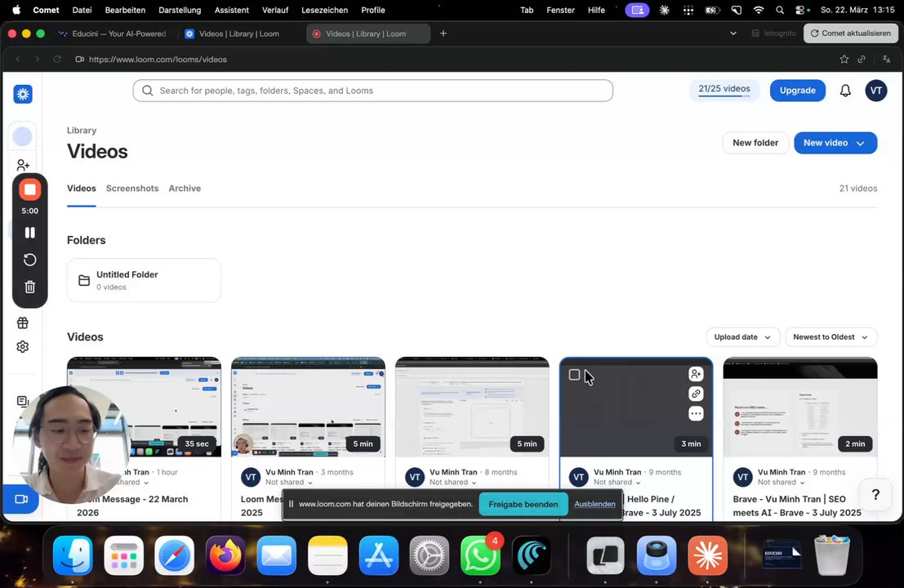The image size is (904, 588).
Task: Copy link icon on the 3 min video
Action: (696, 394)
